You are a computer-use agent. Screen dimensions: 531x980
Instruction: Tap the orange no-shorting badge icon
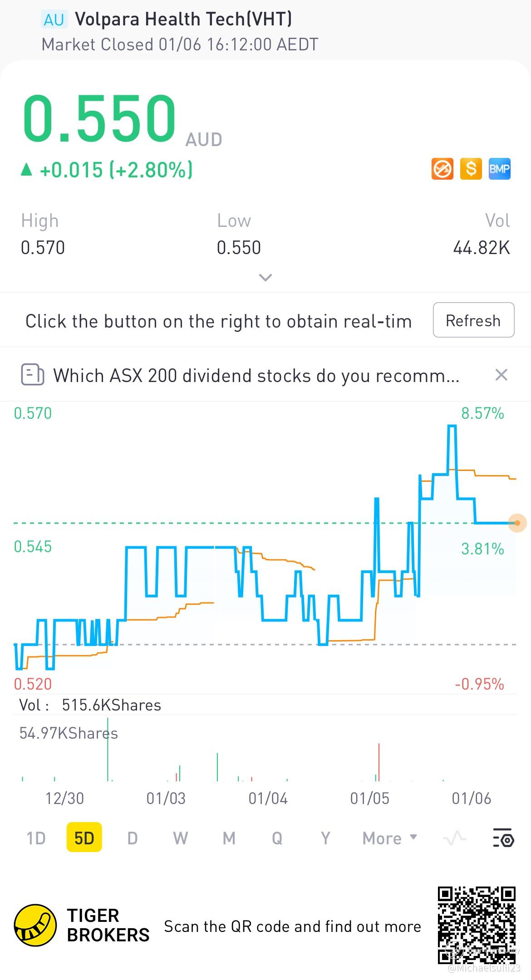pos(442,169)
